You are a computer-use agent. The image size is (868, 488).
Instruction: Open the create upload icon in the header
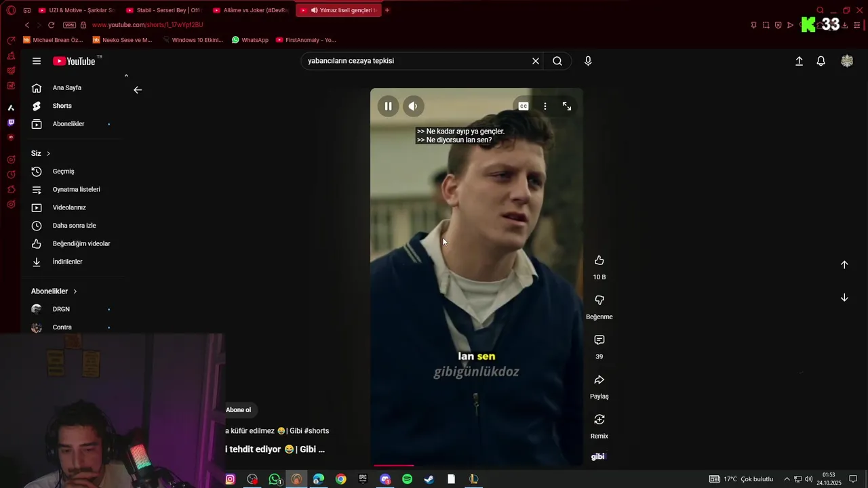(799, 61)
